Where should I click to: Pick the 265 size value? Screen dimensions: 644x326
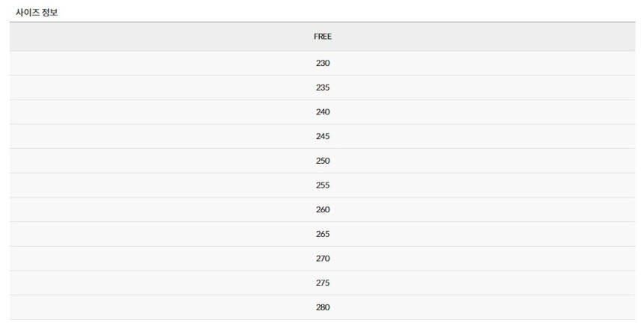click(x=323, y=234)
